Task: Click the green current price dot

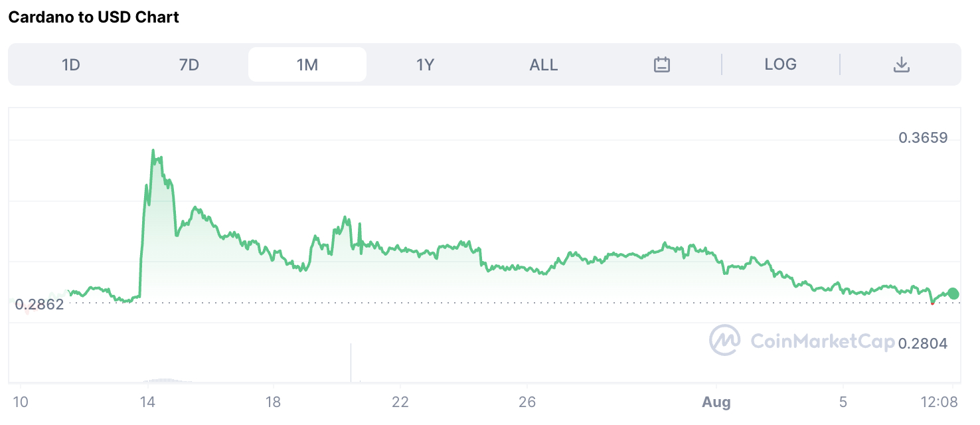Action: coord(953,294)
